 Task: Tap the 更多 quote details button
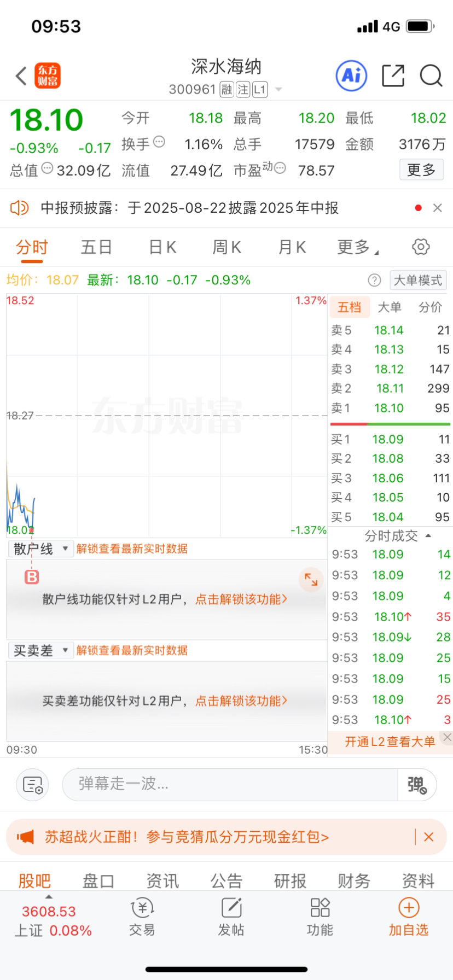pyautogui.click(x=421, y=170)
